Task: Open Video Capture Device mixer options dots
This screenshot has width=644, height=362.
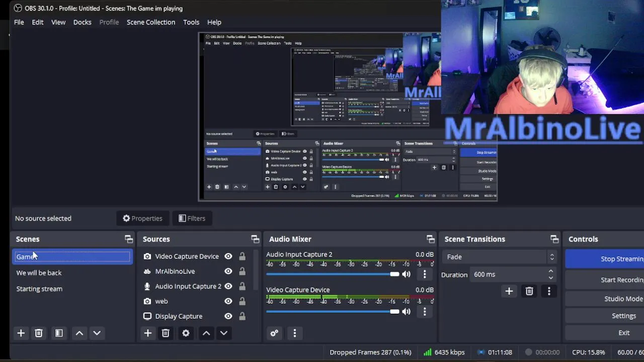Action: pos(425,311)
